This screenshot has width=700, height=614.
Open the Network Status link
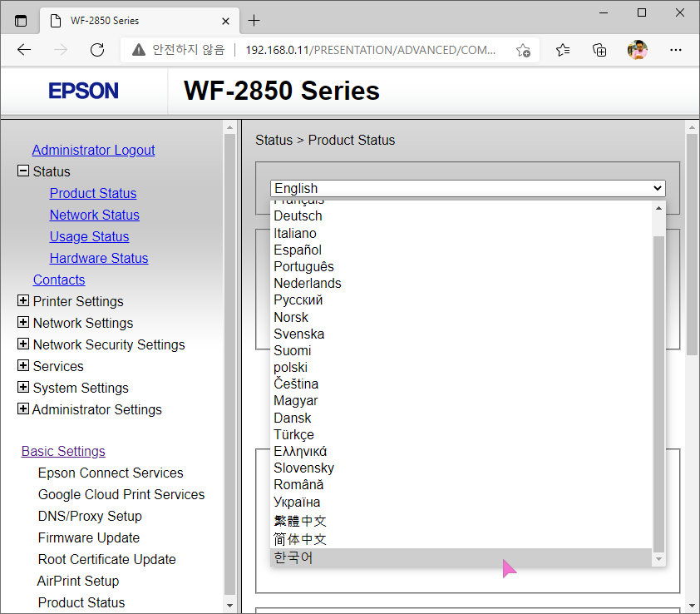coord(94,215)
